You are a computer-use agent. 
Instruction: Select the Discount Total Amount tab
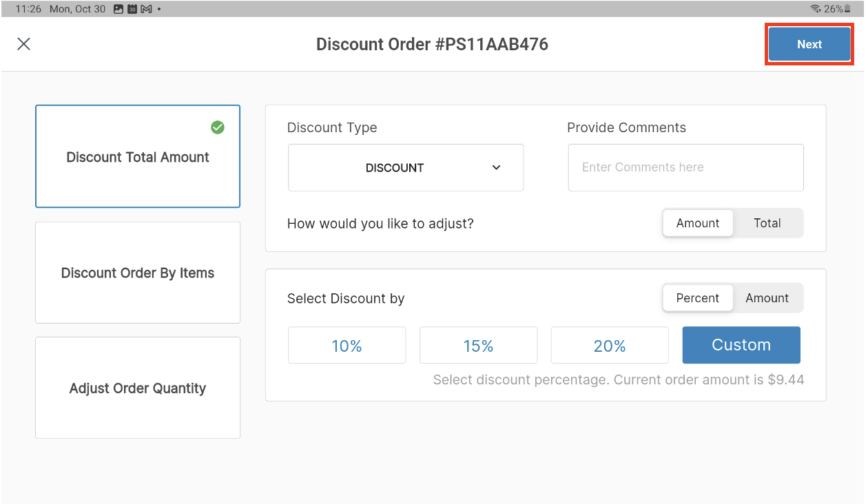(138, 157)
